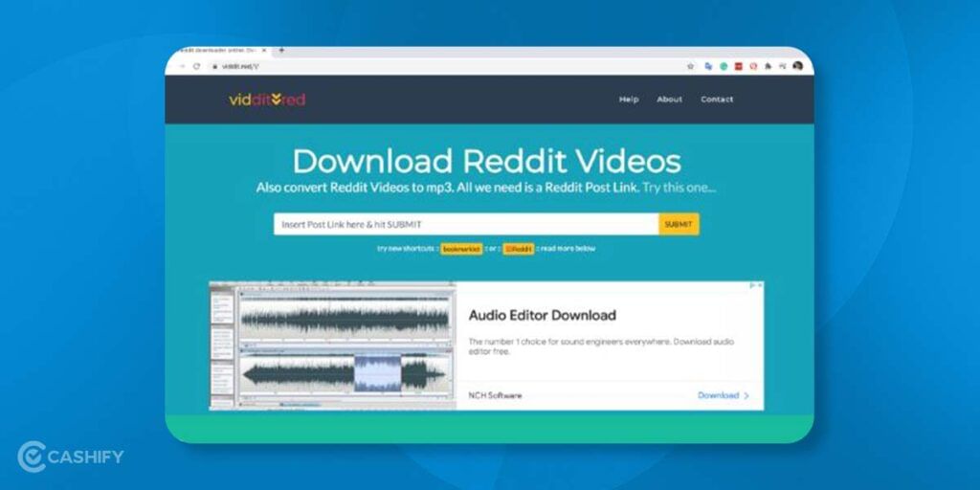Image resolution: width=980 pixels, height=490 pixels.
Task: Open the Contact page
Action: [x=717, y=100]
